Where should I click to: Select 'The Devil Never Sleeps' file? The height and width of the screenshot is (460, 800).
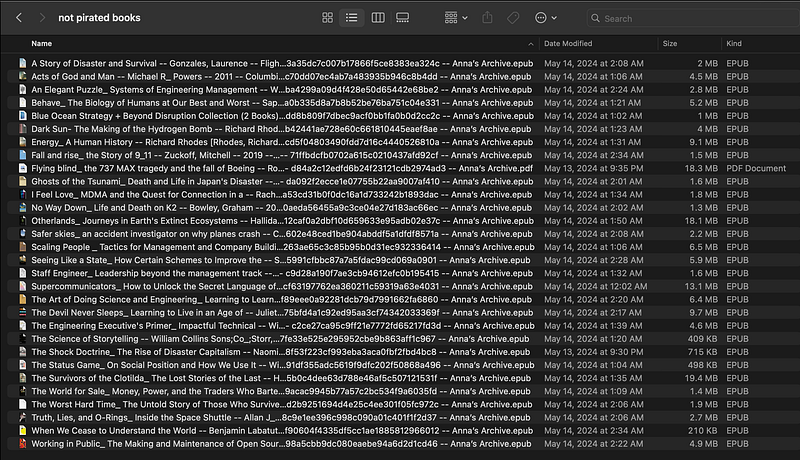click(282, 313)
